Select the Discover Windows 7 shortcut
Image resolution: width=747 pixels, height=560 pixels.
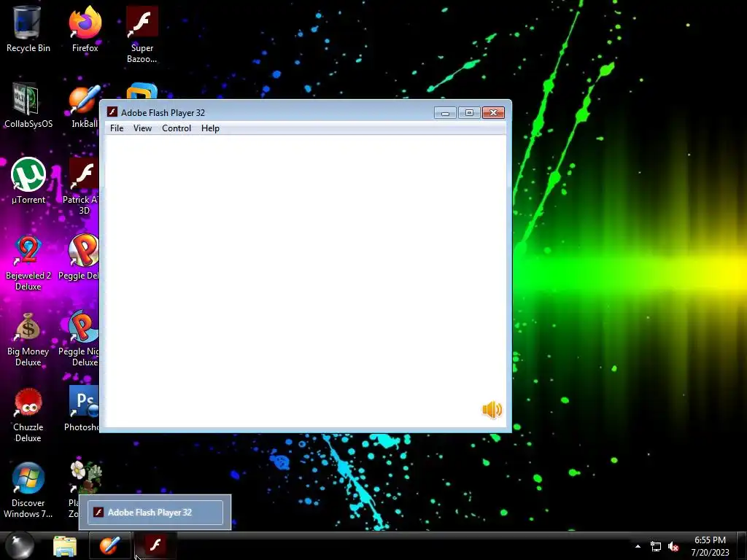pyautogui.click(x=28, y=489)
